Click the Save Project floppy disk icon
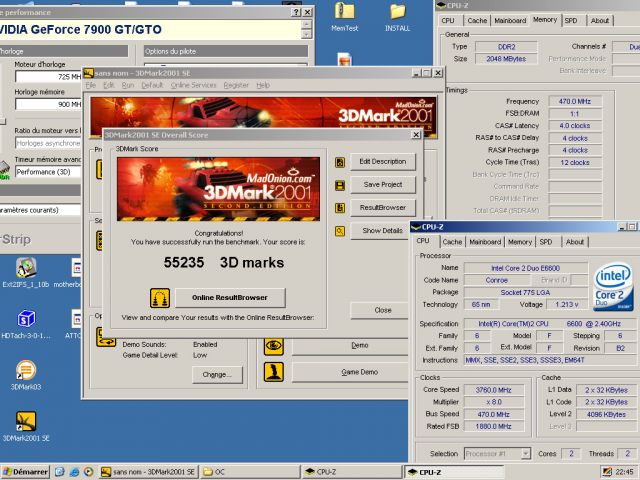 [340, 186]
